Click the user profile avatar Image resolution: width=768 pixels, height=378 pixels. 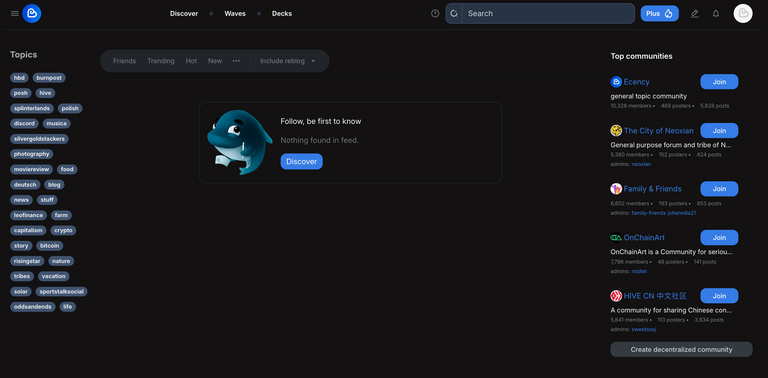[x=743, y=14]
